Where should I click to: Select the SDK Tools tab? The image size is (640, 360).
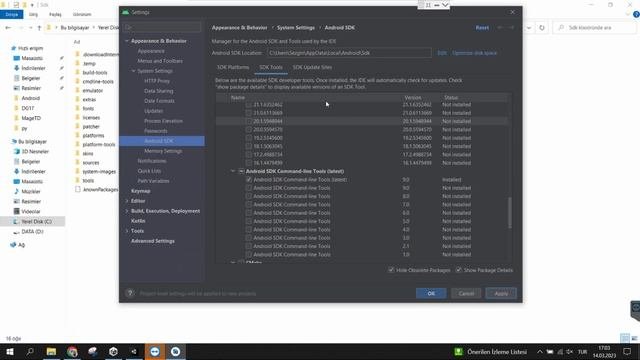point(271,67)
